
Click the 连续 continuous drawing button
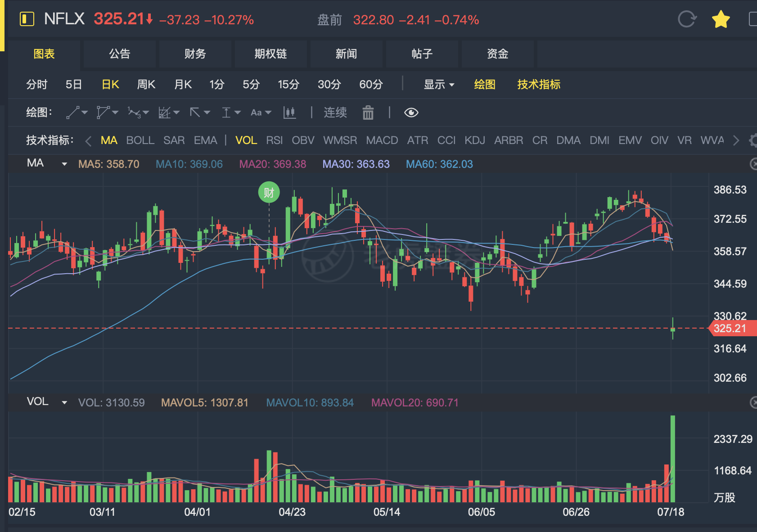[335, 113]
